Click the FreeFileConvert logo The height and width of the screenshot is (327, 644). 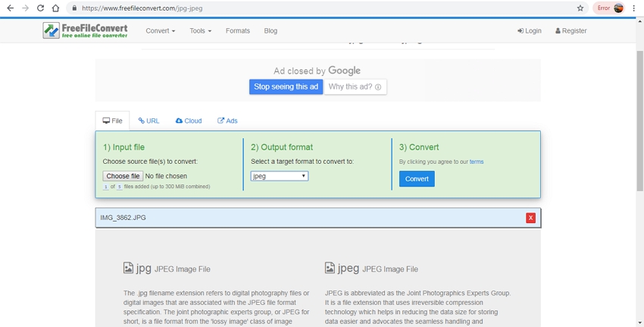(85, 30)
